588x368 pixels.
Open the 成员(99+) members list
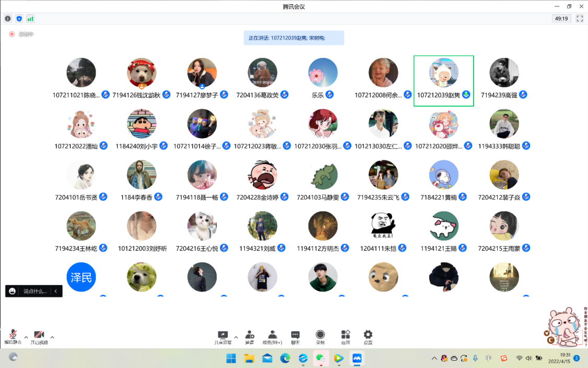tap(272, 337)
